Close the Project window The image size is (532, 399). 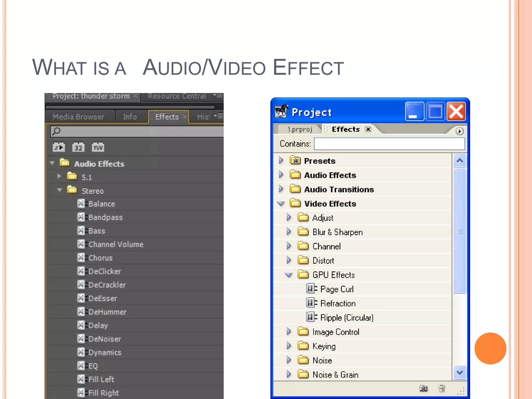[x=456, y=112]
